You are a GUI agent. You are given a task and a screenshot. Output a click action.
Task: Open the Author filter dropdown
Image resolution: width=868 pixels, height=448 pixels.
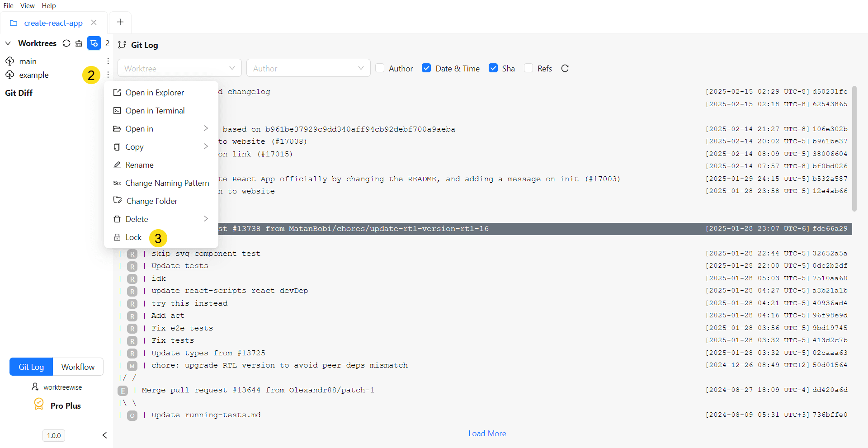[x=308, y=68]
